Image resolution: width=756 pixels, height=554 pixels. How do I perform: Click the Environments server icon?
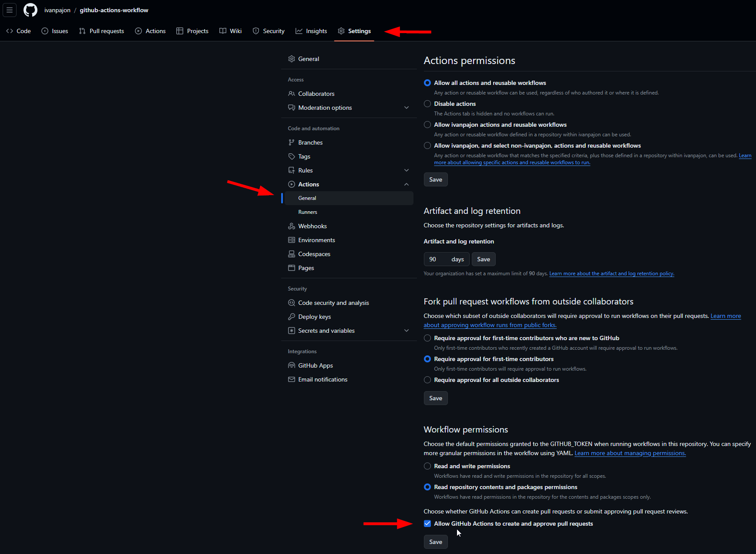pyautogui.click(x=292, y=240)
